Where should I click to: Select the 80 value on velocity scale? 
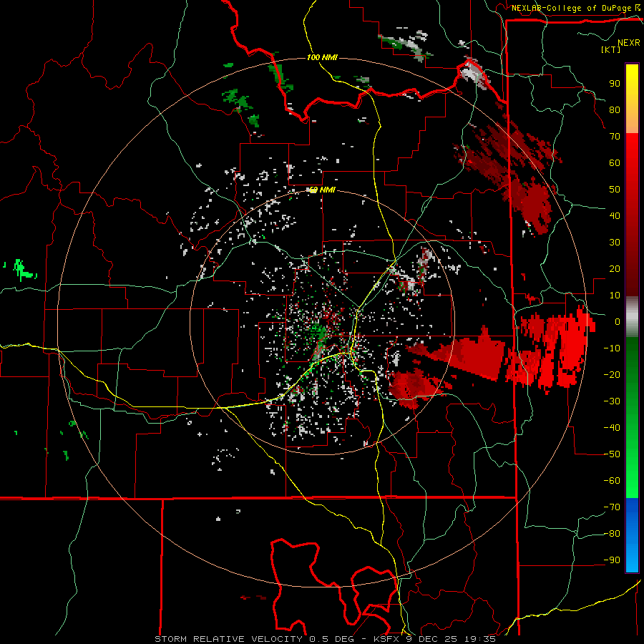[615, 109]
